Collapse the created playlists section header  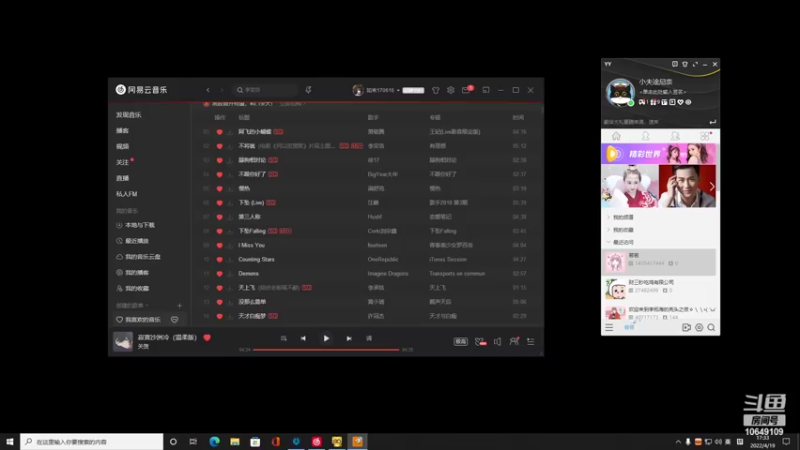click(x=132, y=306)
